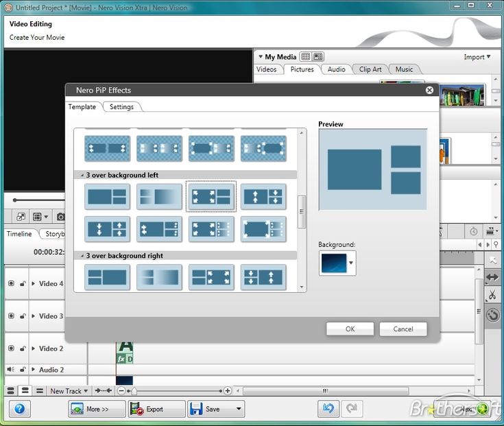504x426 pixels.
Task: Expand the Video 2 track
Action: pyautogui.click(x=33, y=348)
